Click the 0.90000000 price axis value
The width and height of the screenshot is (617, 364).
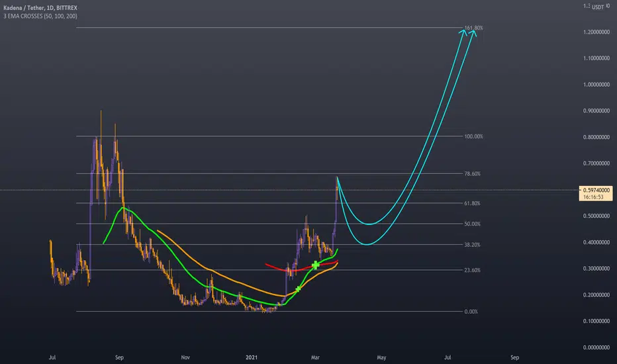pos(596,111)
